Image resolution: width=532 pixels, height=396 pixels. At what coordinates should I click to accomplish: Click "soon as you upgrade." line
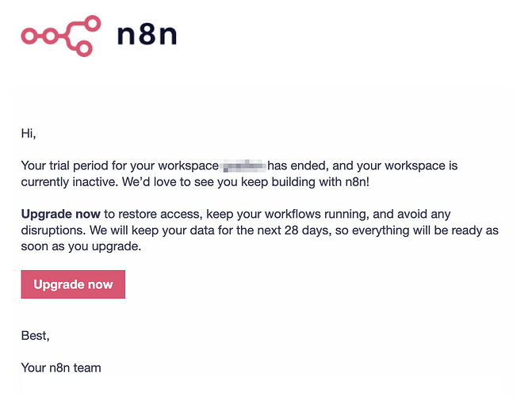coord(81,246)
